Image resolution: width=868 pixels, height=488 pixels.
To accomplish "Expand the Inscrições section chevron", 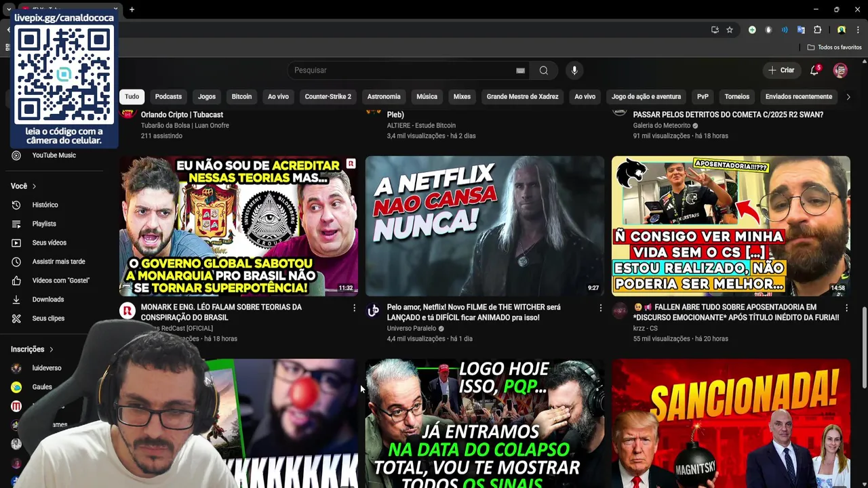I will pos(51,349).
